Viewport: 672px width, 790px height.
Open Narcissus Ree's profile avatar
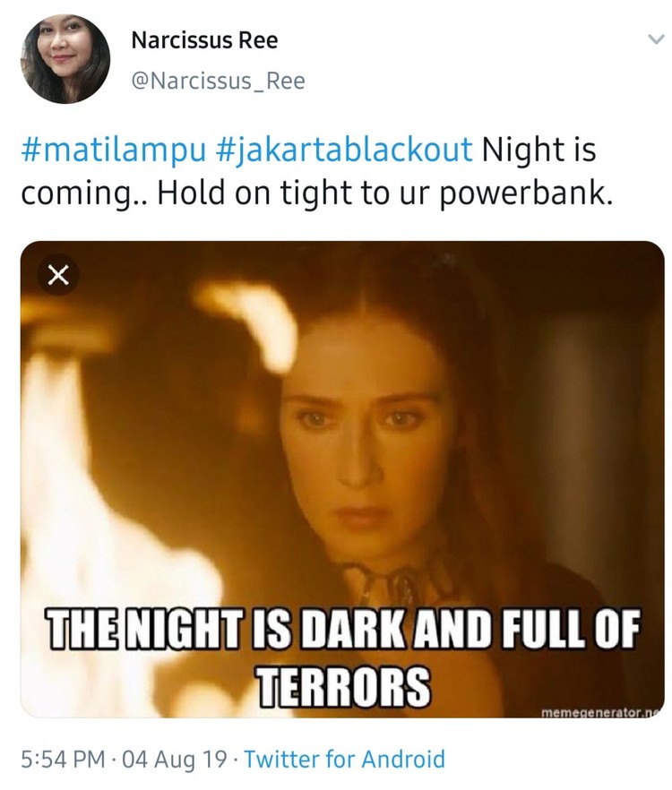[65, 58]
